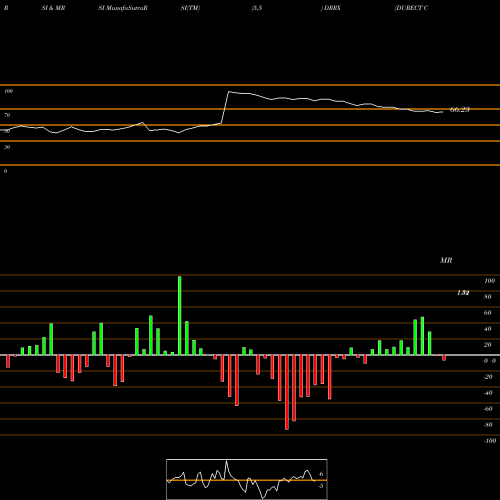Click the 20 label on the MR axis

coord(488,345)
